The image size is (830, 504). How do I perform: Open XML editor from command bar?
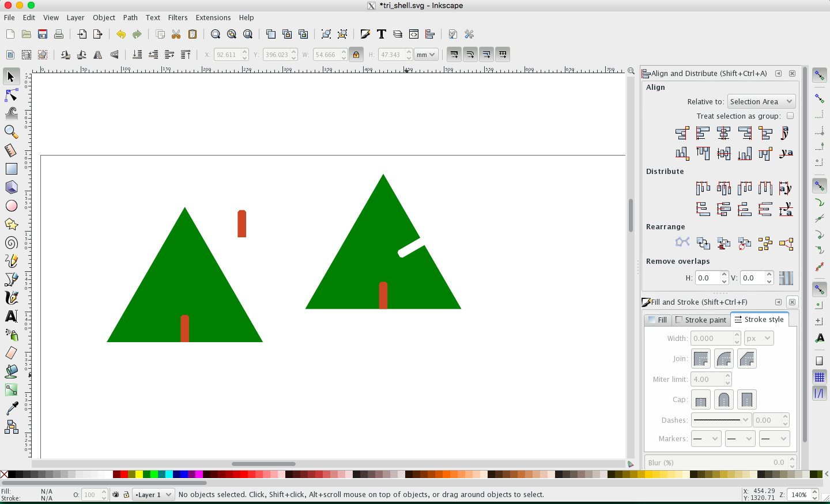(x=414, y=34)
